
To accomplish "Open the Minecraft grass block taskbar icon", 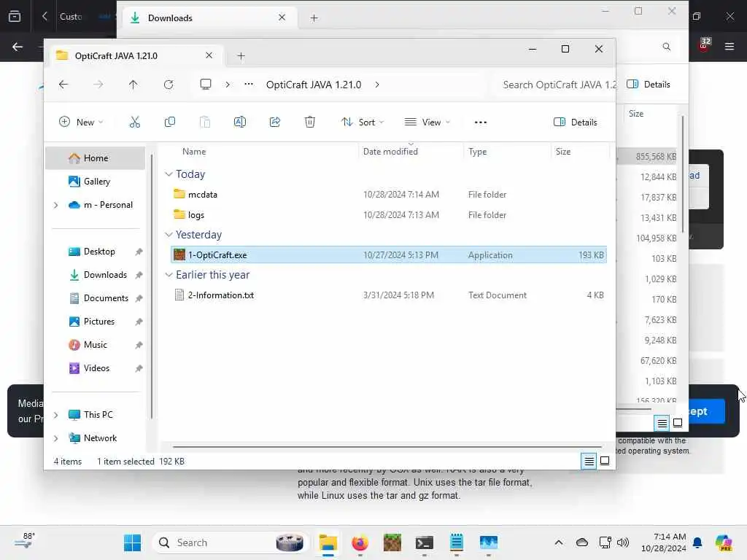I will tap(392, 542).
